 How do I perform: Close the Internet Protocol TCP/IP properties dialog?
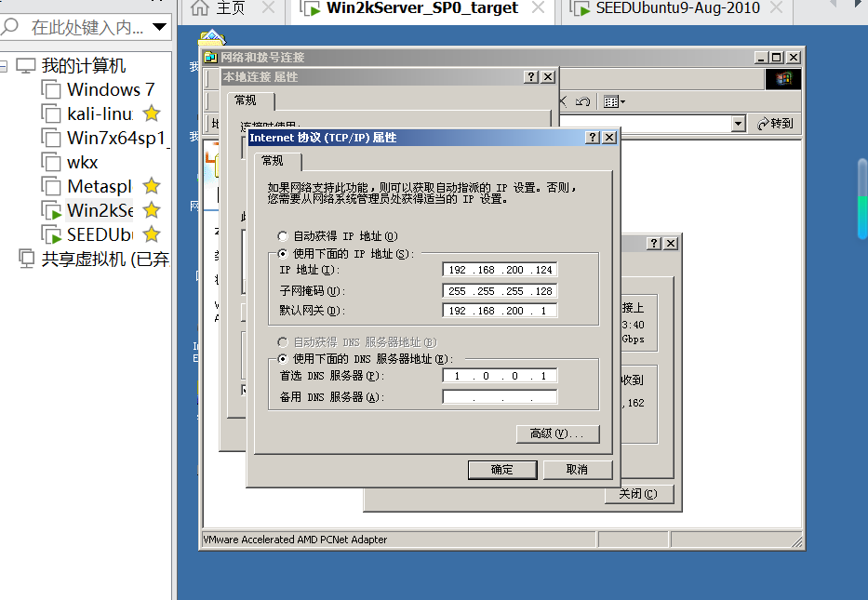(609, 138)
